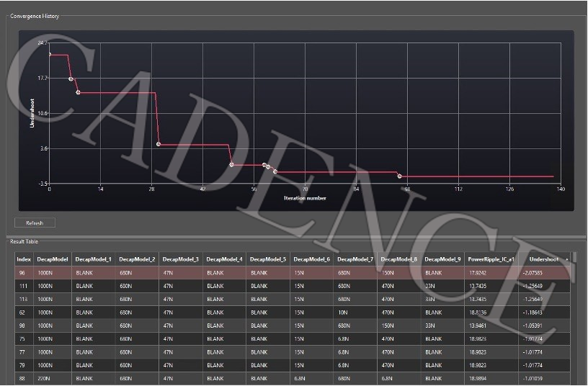
Task: Click the Refresh button below the chart
Action: 35,223
